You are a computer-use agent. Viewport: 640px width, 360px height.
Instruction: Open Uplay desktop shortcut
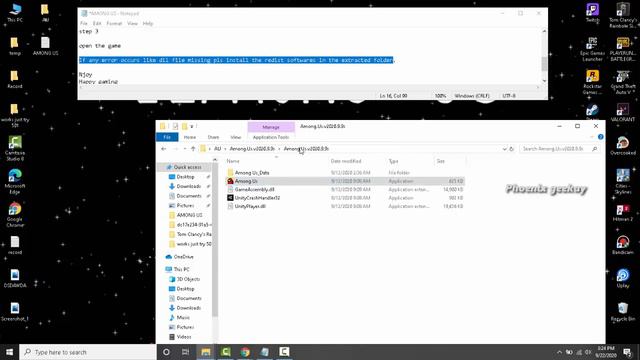pos(623,278)
